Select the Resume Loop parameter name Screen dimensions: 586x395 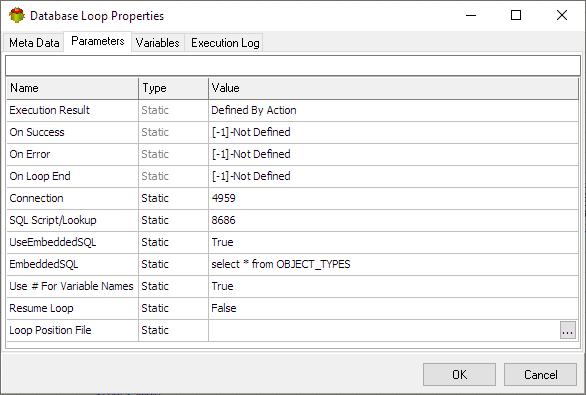click(41, 308)
